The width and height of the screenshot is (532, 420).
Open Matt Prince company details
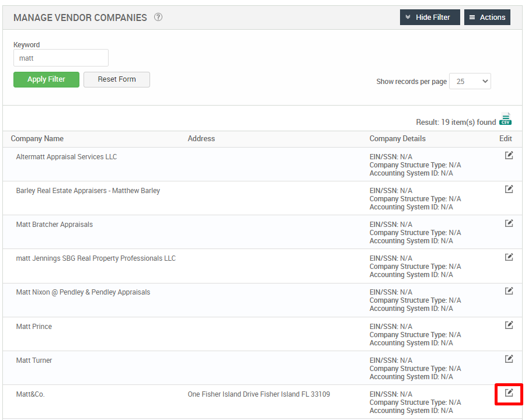tap(33, 326)
